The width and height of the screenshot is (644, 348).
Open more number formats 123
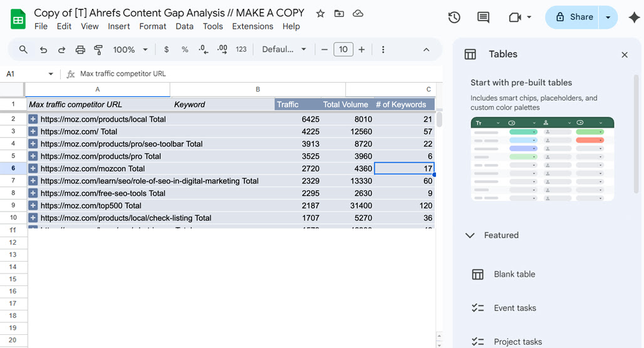pyautogui.click(x=241, y=49)
